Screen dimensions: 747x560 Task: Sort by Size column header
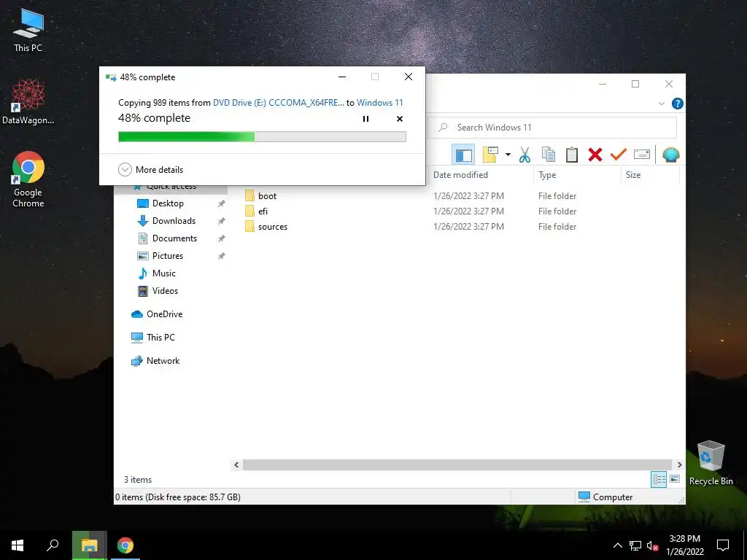click(633, 175)
